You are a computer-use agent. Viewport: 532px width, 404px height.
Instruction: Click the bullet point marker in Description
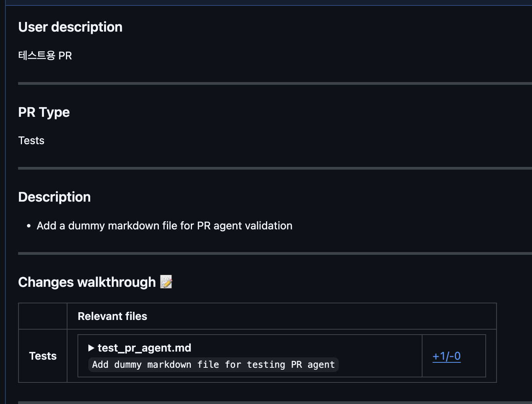[x=29, y=226]
